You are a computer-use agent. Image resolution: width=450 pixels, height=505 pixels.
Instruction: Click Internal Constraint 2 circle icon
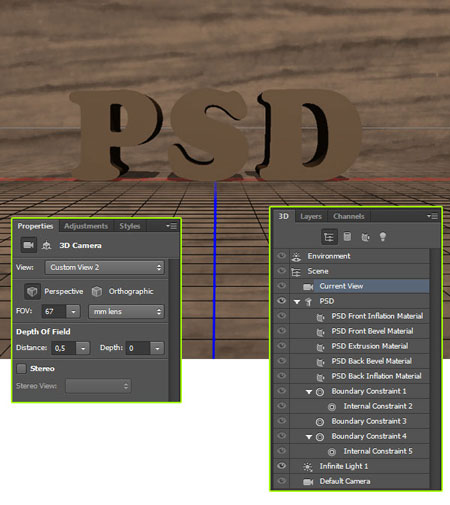[332, 407]
